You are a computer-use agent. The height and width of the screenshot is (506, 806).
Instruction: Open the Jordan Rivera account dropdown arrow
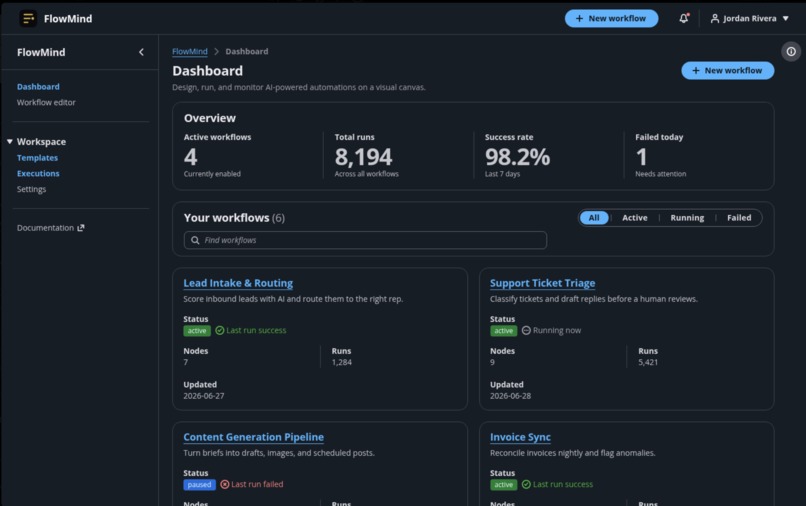tap(785, 19)
